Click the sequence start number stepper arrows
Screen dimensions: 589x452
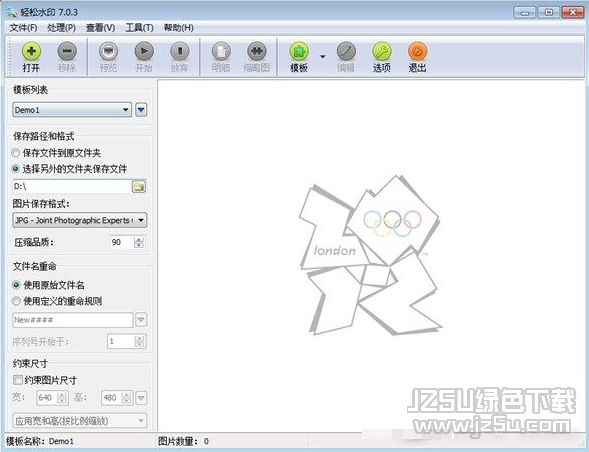click(139, 341)
